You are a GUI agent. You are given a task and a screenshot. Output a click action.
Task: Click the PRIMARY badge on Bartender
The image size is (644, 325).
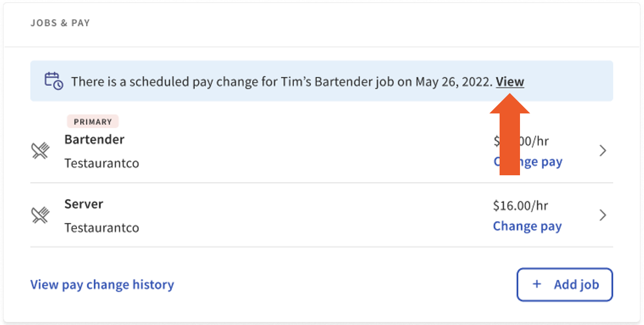[93, 122]
